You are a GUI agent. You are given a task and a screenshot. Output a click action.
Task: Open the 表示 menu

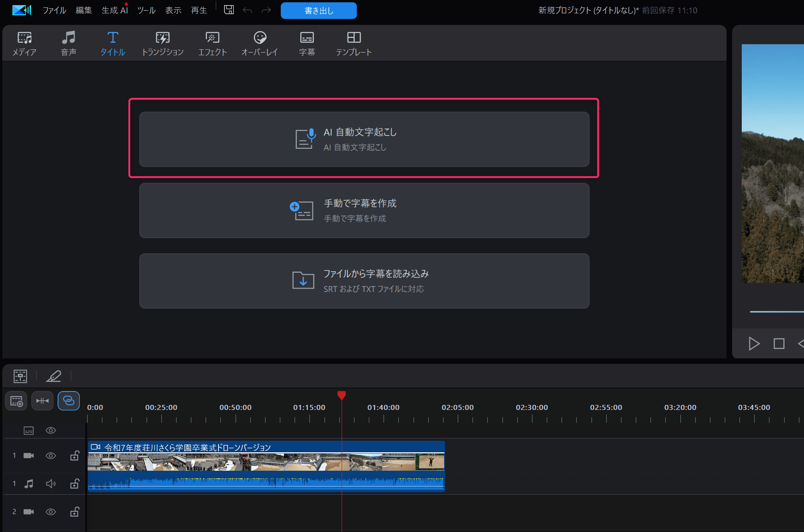[173, 10]
